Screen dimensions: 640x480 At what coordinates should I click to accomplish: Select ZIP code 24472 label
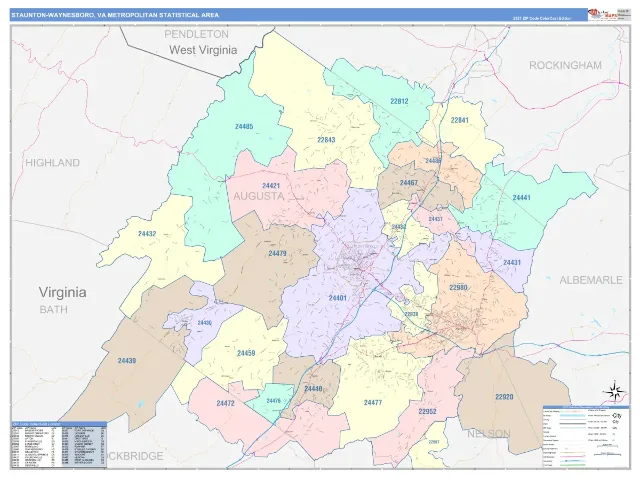click(x=225, y=403)
